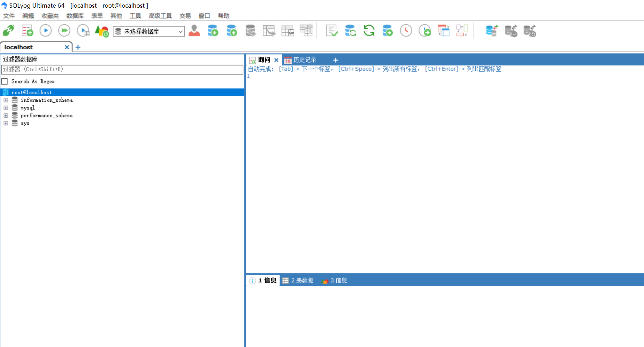Screen dimensions: 644x347
Task: Open the user manager
Action: 194,30
